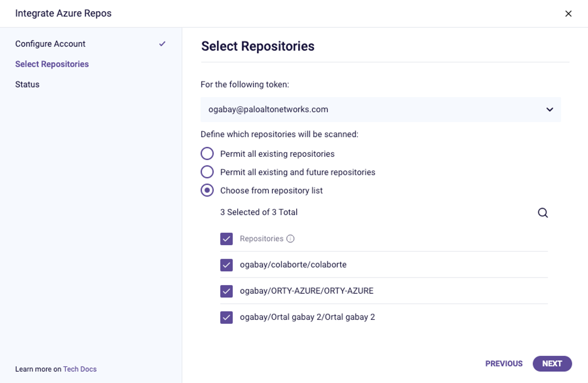Image resolution: width=588 pixels, height=383 pixels.
Task: Toggle the select-all Repositories checkbox
Action: pos(226,238)
